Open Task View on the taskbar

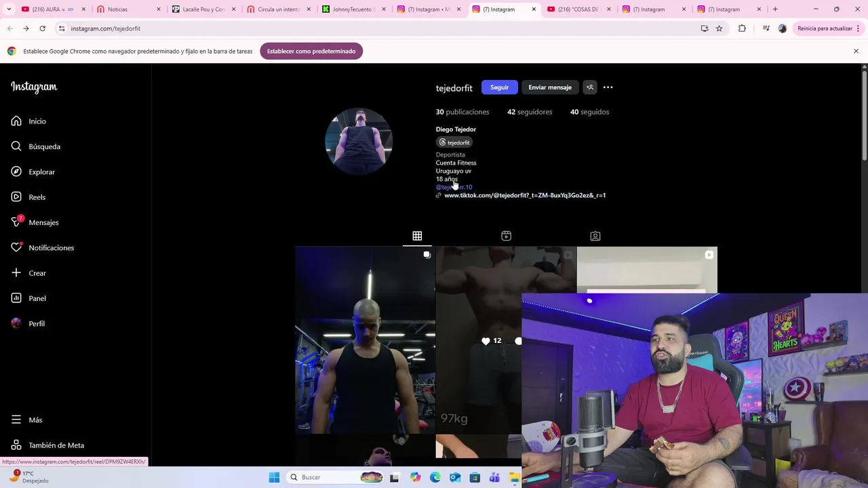pyautogui.click(x=395, y=477)
